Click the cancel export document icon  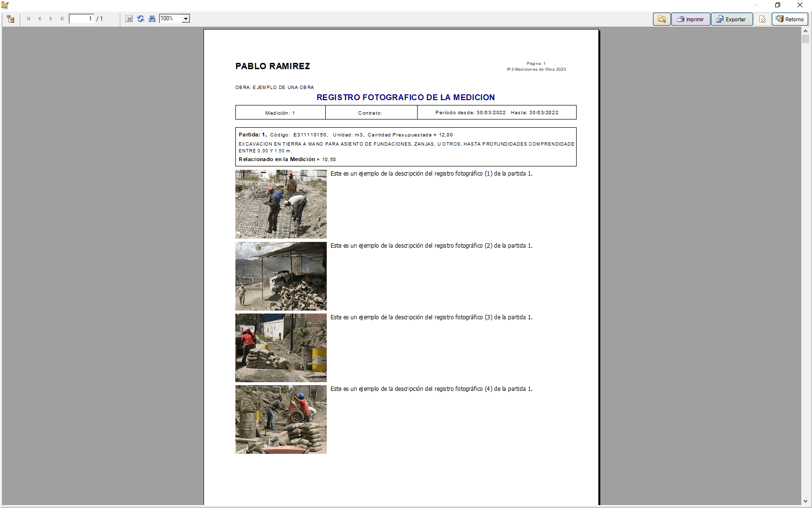(x=762, y=19)
